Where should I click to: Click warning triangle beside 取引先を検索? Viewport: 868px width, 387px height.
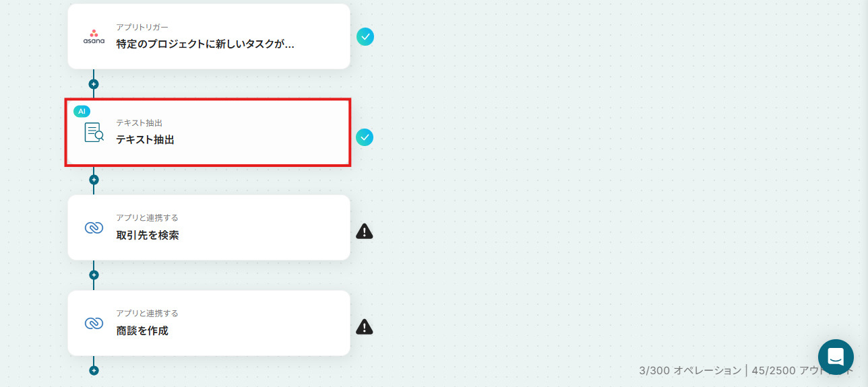click(365, 232)
